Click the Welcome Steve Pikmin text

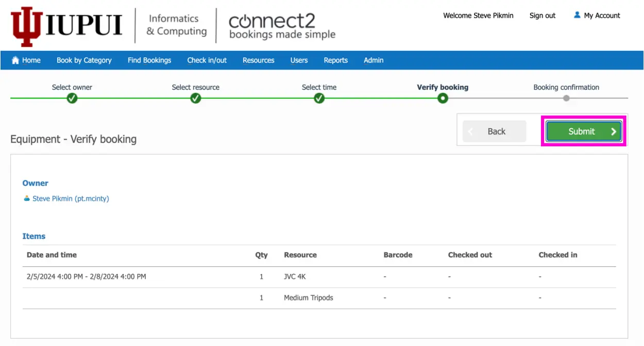point(479,15)
